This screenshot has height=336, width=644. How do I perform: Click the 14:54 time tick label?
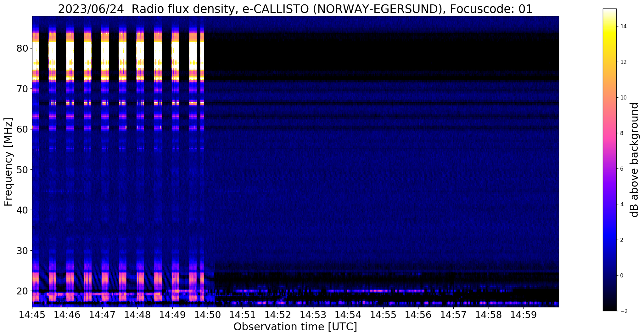pyautogui.click(x=348, y=315)
